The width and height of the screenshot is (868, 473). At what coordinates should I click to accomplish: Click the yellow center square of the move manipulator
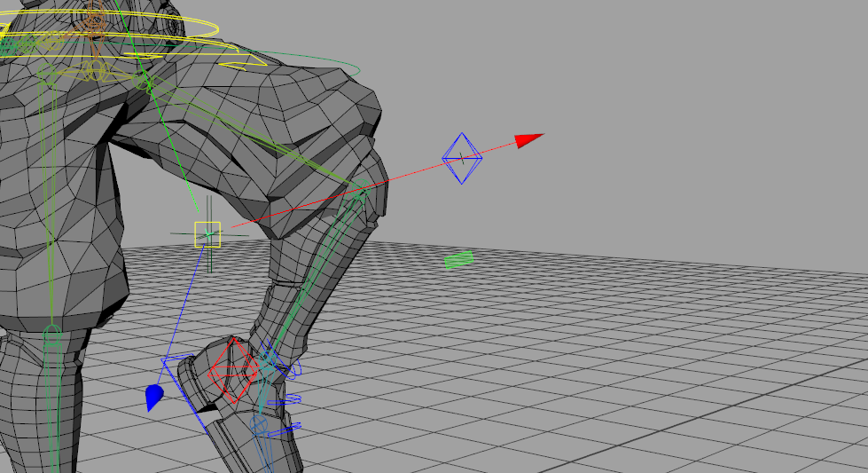[207, 234]
